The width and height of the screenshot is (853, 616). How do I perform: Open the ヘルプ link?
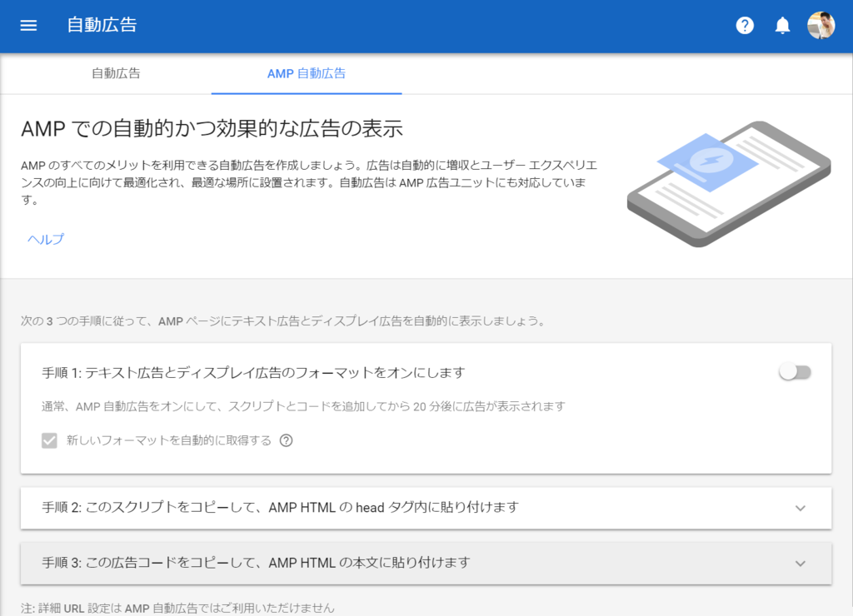point(44,239)
